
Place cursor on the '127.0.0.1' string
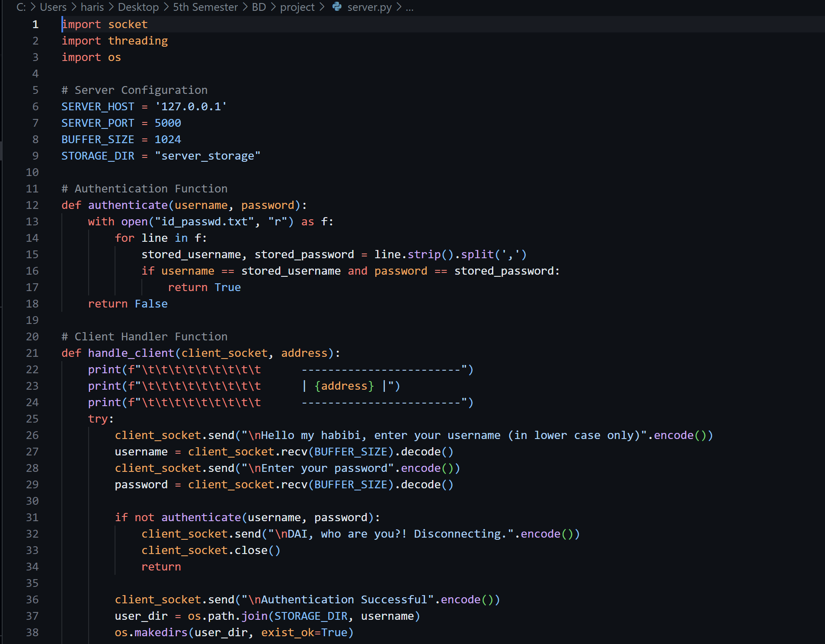(x=191, y=106)
